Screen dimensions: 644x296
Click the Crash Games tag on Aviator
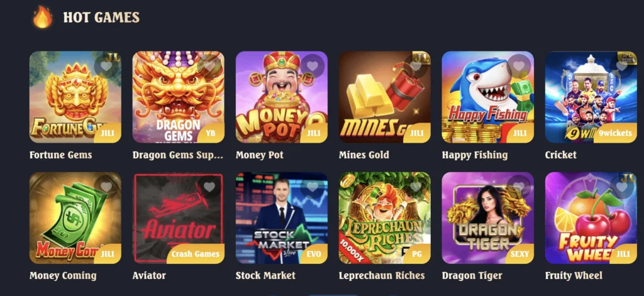click(x=196, y=254)
